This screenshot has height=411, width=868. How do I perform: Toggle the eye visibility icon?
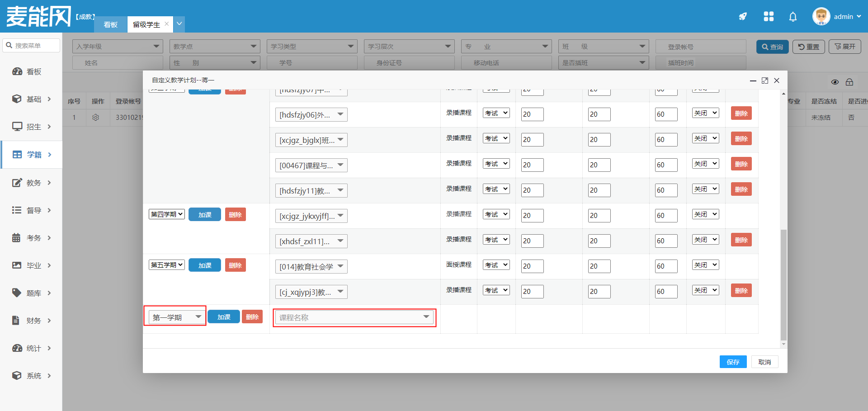tap(835, 82)
